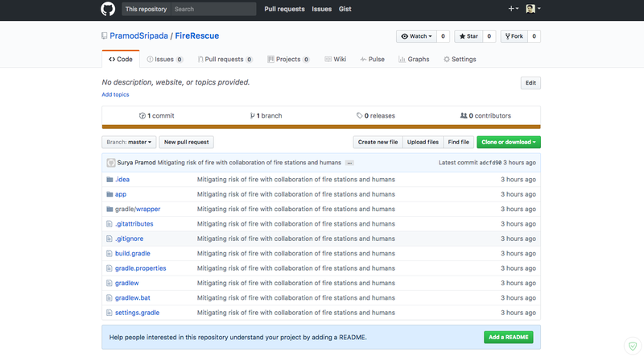Click the orange language bar
Screen dimensions: 644x357
[321, 127]
